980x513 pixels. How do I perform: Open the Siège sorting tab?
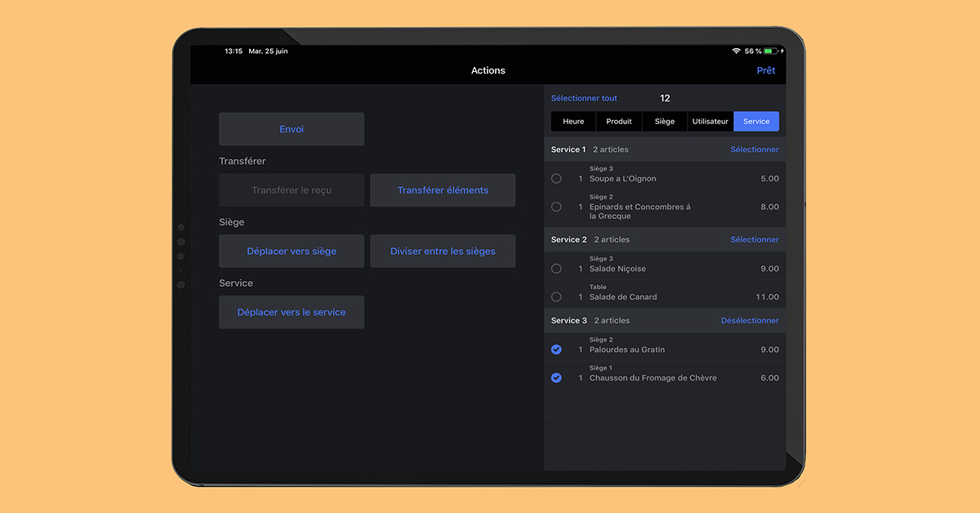(x=665, y=122)
